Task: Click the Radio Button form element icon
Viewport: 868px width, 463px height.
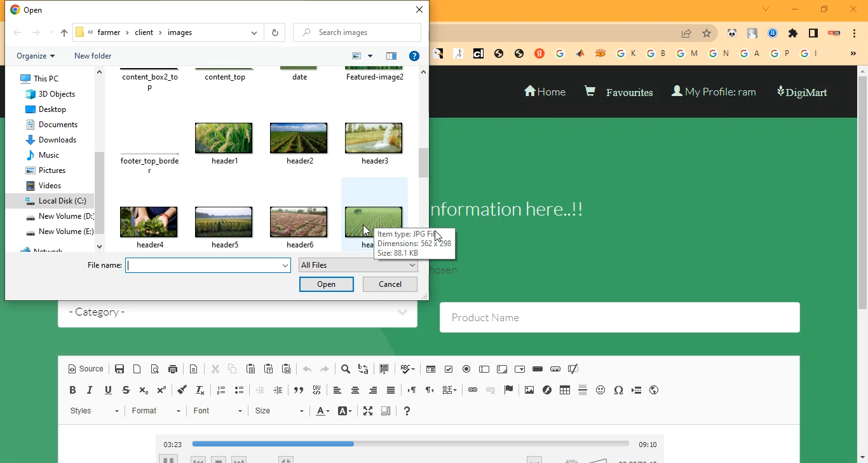Action: (x=466, y=370)
